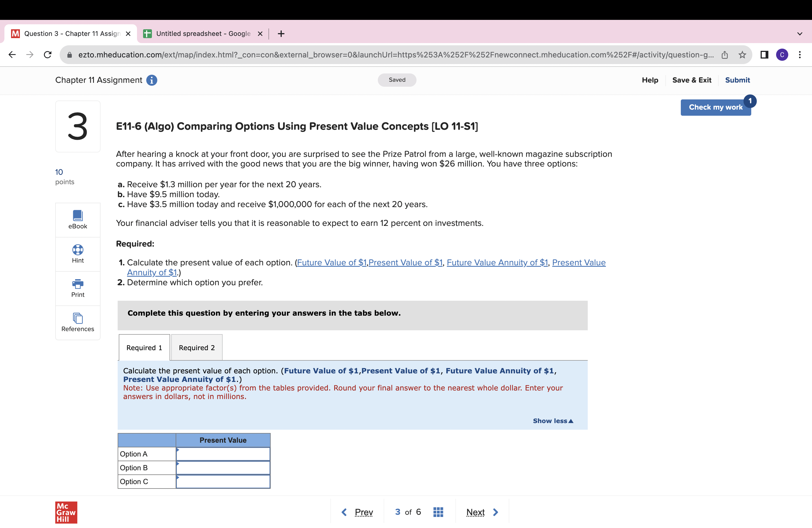The width and height of the screenshot is (812, 528).
Task: Open Present Value of $1 table link
Action: (x=405, y=263)
